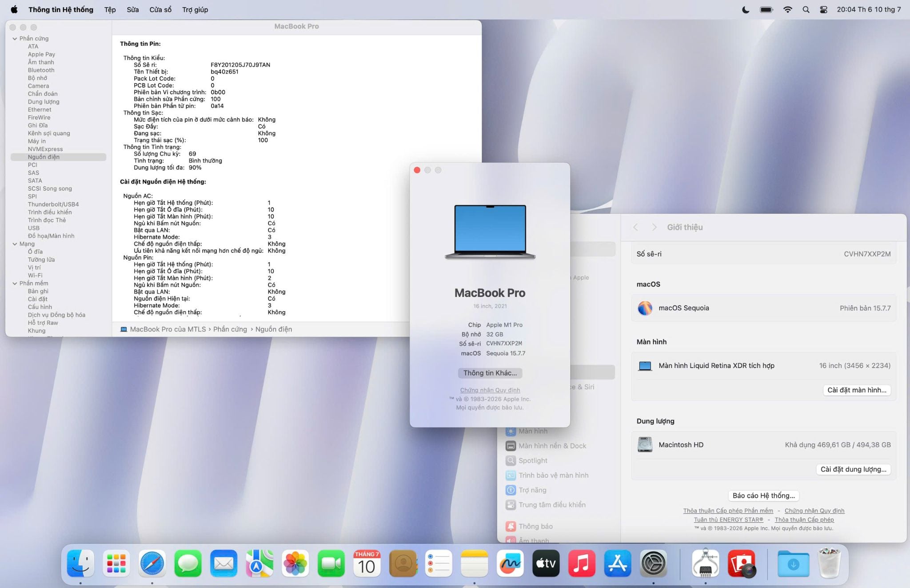910x588 pixels.
Task: Open Control Center in the menu bar
Action: coord(823,9)
